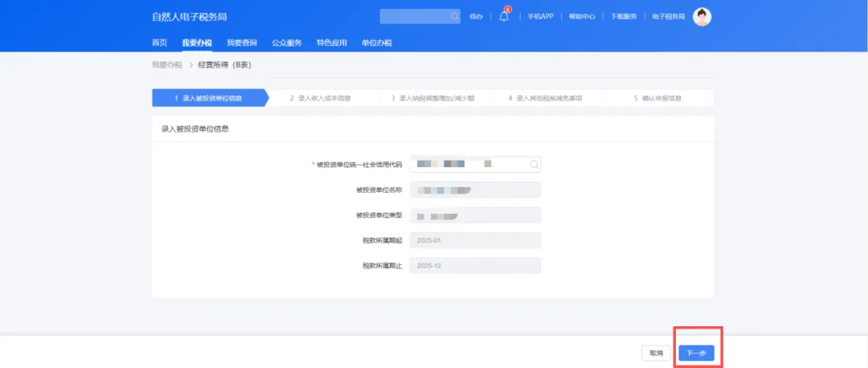Screen dimensions: 868x368
Task: Open 单位办税 navigation item
Action: [x=377, y=43]
